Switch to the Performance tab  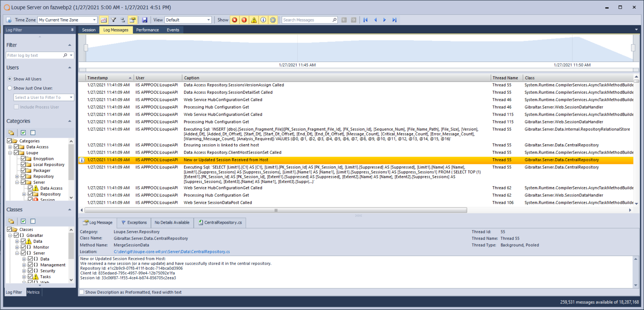pos(148,30)
